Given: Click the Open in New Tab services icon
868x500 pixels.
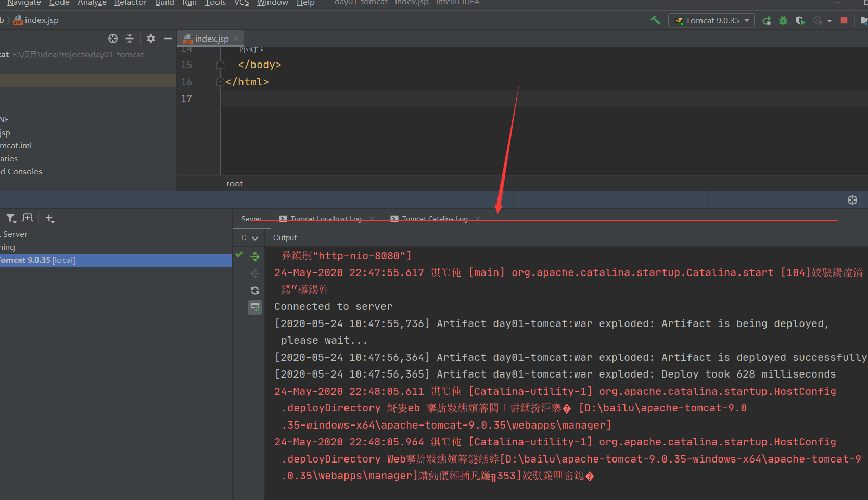Looking at the screenshot, I should click(28, 218).
